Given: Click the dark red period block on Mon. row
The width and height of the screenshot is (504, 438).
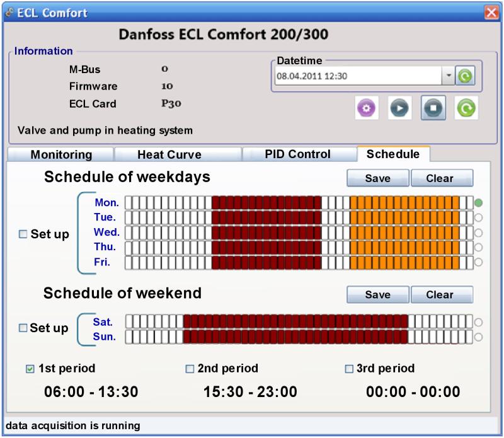Looking at the screenshot, I should tap(266, 203).
